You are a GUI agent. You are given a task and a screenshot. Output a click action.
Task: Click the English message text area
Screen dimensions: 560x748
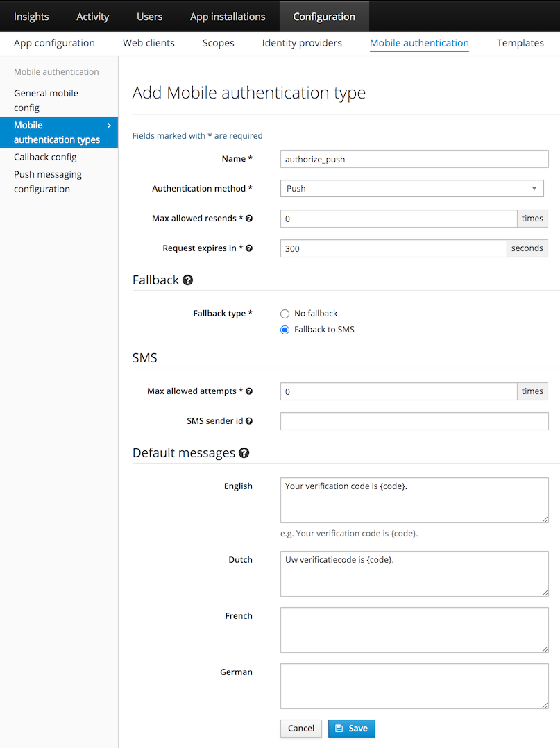414,500
